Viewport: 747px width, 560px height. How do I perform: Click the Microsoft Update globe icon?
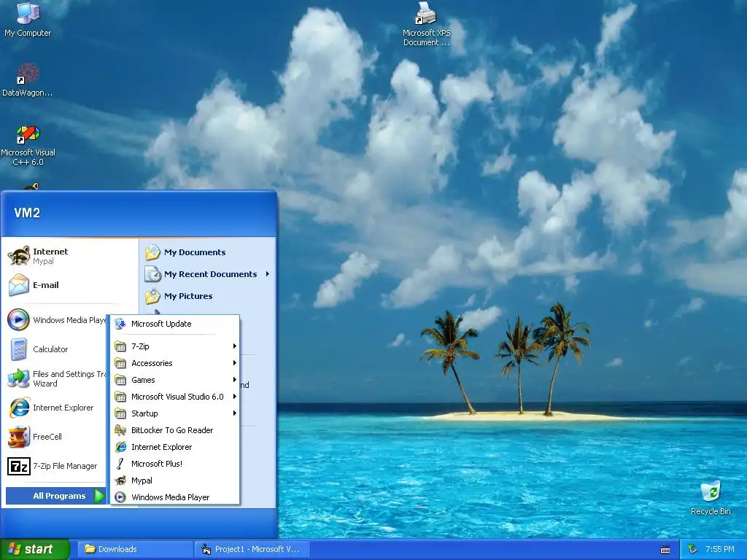(x=120, y=324)
